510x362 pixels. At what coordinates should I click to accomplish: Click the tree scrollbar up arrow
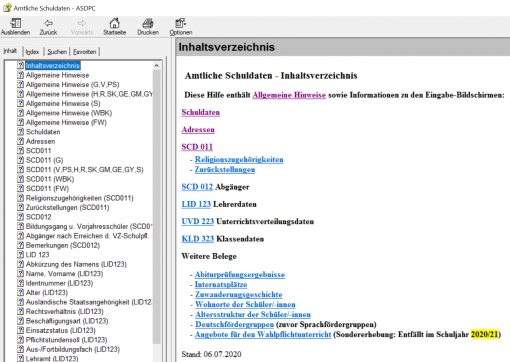click(157, 66)
